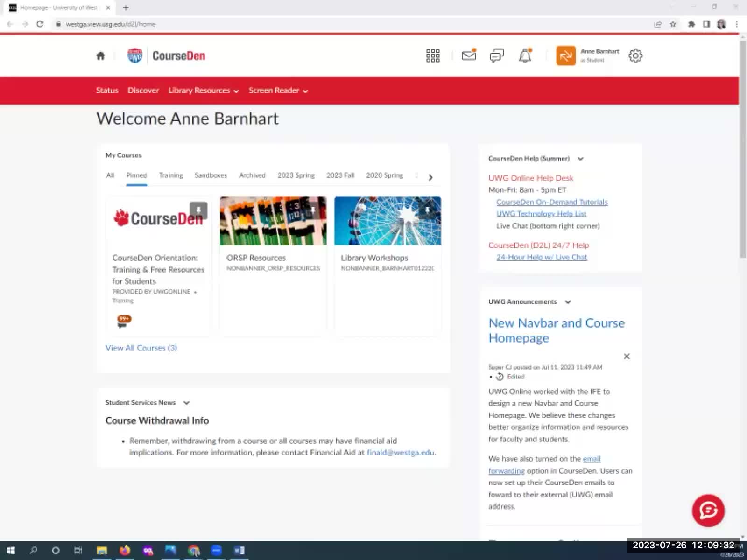Open the red live chat bubble
The image size is (747, 560).
click(x=708, y=511)
